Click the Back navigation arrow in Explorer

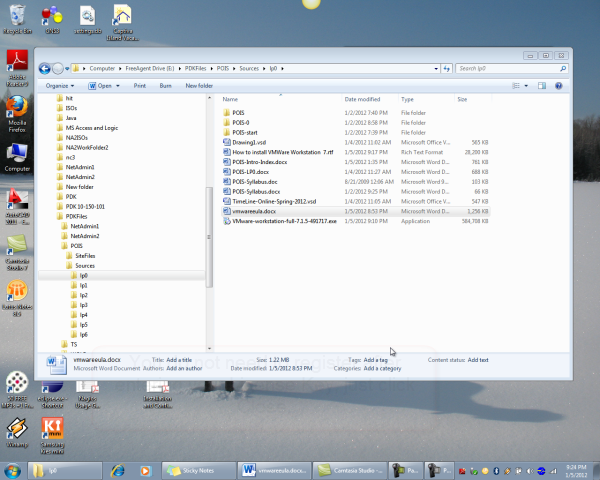[44, 69]
